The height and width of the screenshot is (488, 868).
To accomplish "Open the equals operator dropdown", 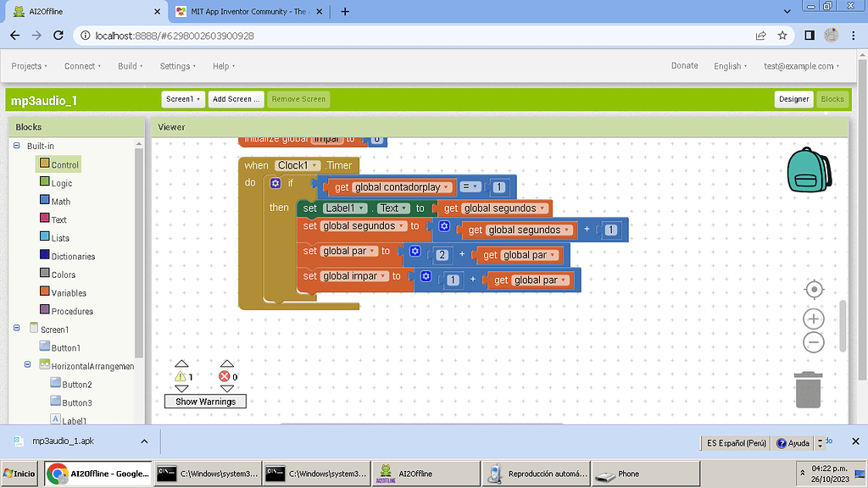I will (x=470, y=187).
